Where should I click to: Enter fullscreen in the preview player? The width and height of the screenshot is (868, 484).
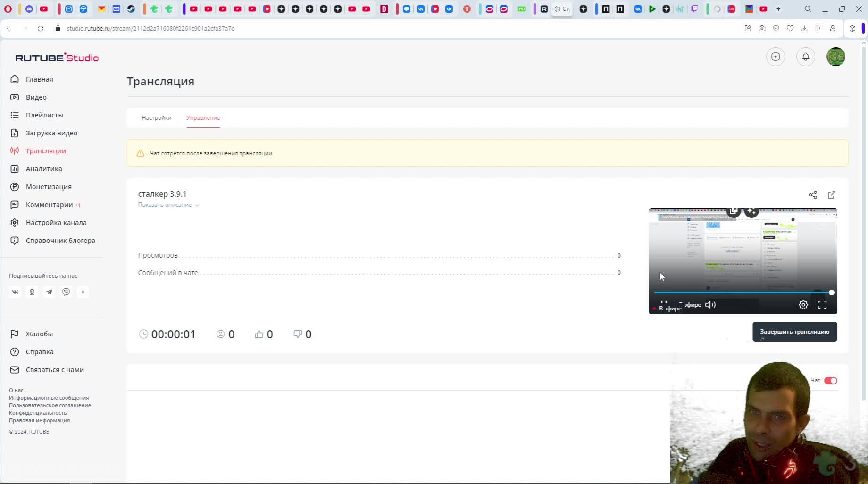822,305
